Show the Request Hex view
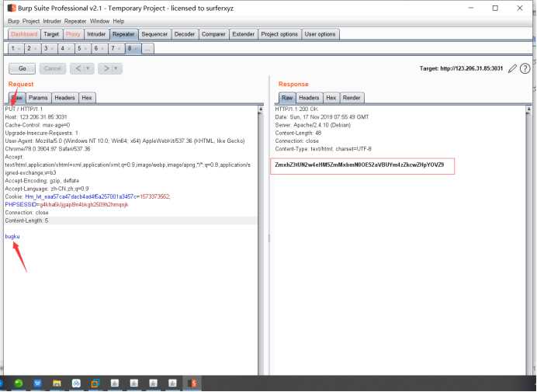Screen dimensions: 537x392 coord(87,98)
